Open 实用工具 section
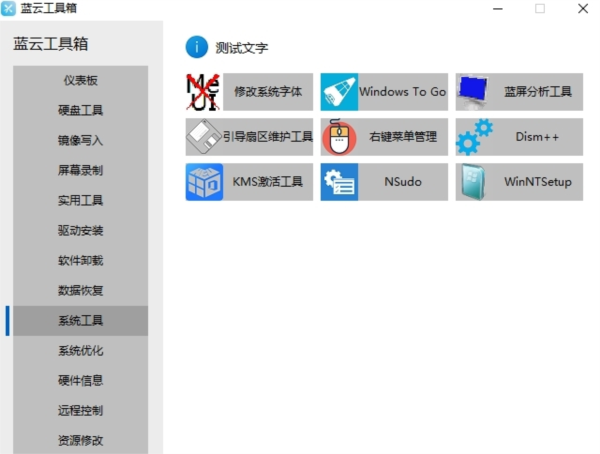The height and width of the screenshot is (454, 600). (80, 200)
